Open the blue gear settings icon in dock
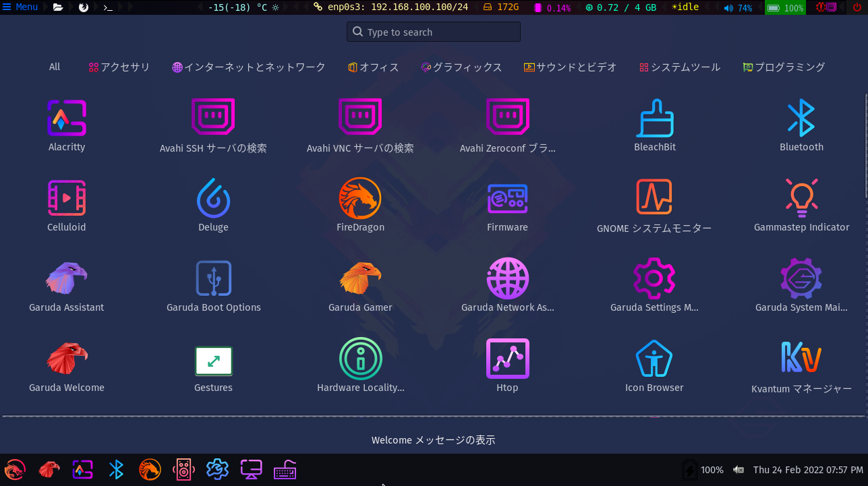Screen dimensions: 868x486 (217, 469)
